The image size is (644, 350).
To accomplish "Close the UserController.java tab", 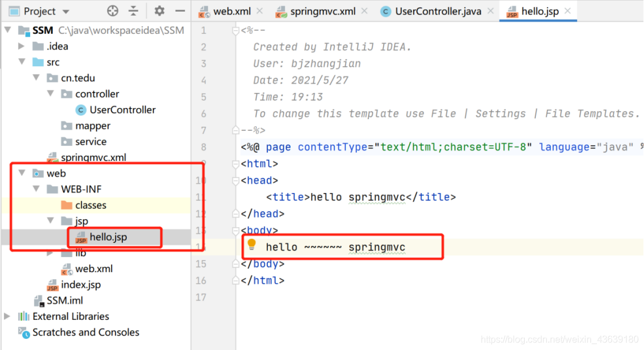I will click(x=491, y=11).
